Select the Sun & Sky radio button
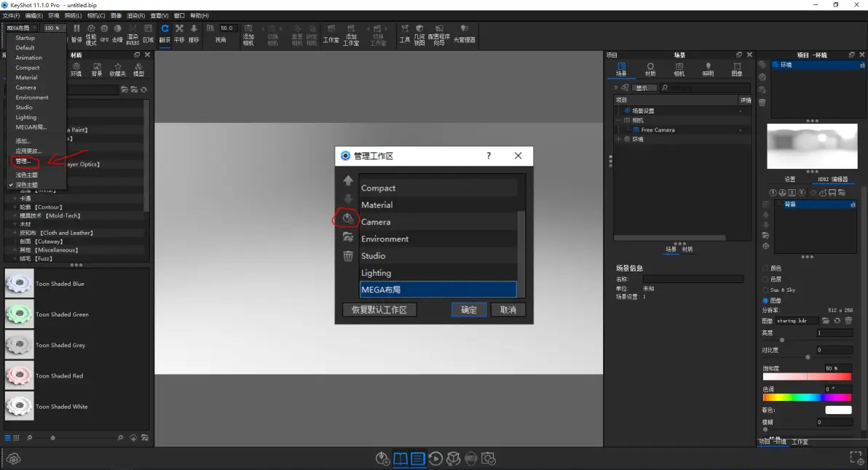Screen dimensions: 868x470 (x=765, y=290)
